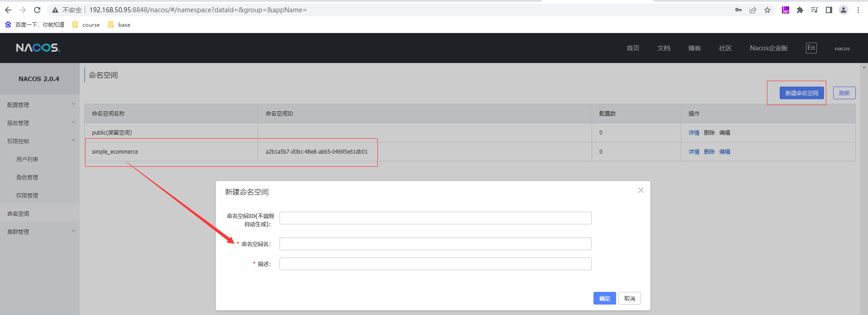This screenshot has height=315, width=868.
Task: Collapse the 权限控制 sidebar menu
Action: 39,141
